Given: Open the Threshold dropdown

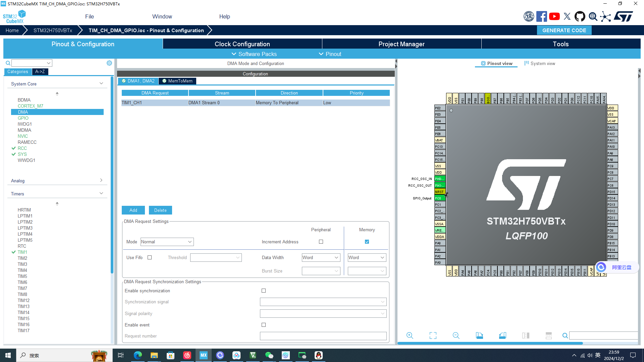Looking at the screenshot, I should 216,257.
